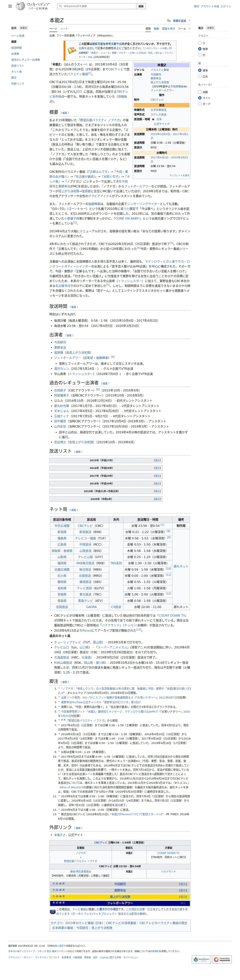
Task: Select the 標準 width option
Action: tap(200, 70)
